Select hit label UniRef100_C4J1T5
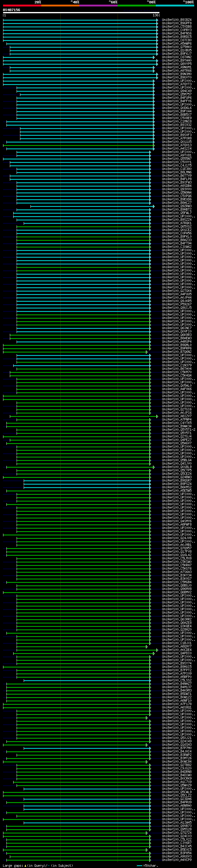The image size is (197, 868). tap(176, 165)
